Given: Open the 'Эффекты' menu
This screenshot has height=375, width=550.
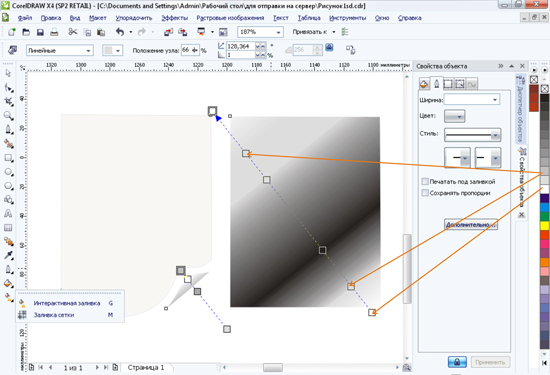Looking at the screenshot, I should click(174, 18).
